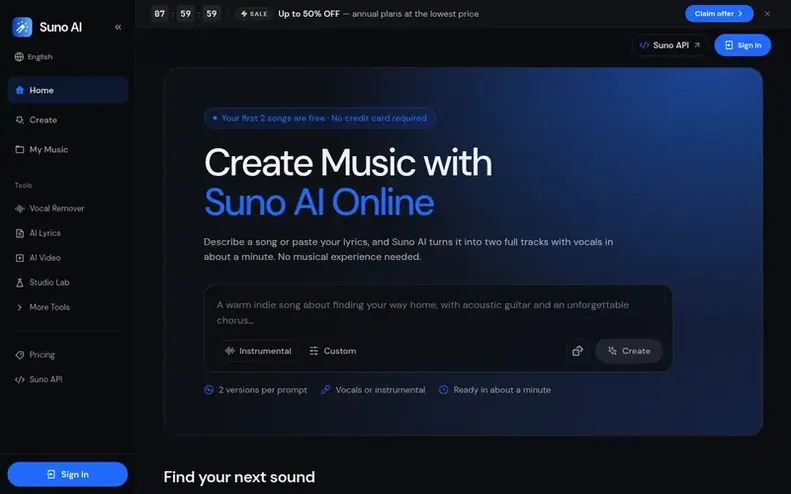Image resolution: width=791 pixels, height=494 pixels.
Task: Click the Suno API code icon in sidebar
Action: click(x=20, y=379)
